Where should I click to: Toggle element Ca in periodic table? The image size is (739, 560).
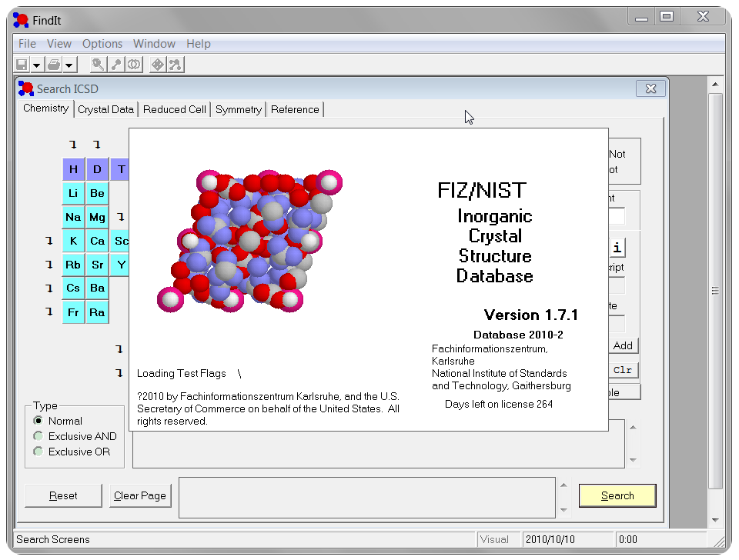pyautogui.click(x=97, y=241)
